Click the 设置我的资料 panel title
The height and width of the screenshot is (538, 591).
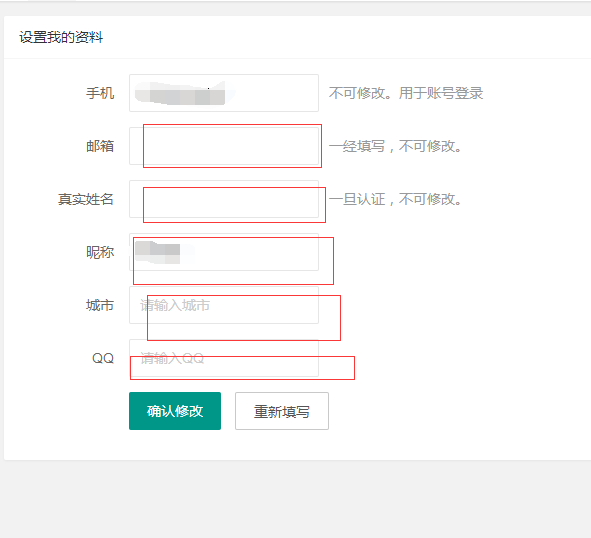click(x=61, y=37)
